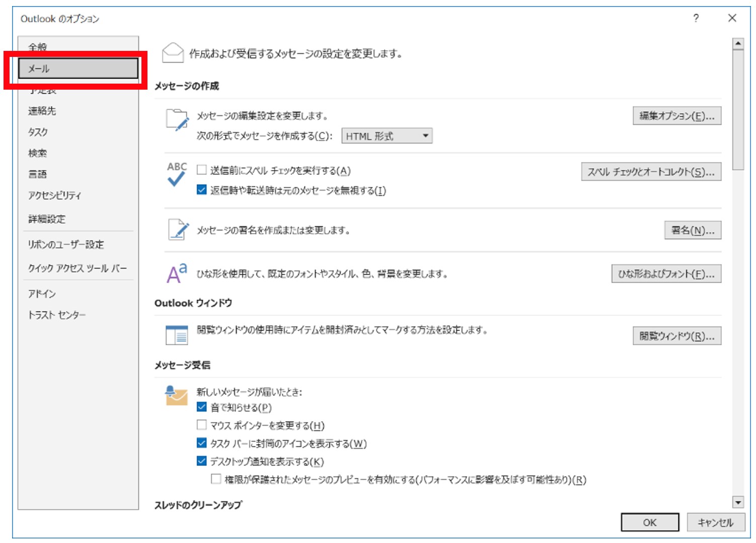The width and height of the screenshot is (756, 543).
Task: Select the メール category in the sidebar
Action: (78, 69)
